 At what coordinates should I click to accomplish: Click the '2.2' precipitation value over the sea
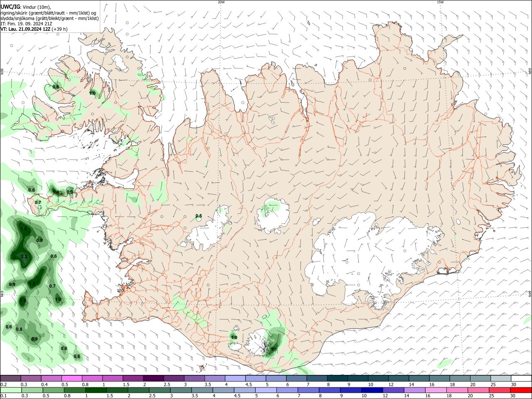coord(24,257)
